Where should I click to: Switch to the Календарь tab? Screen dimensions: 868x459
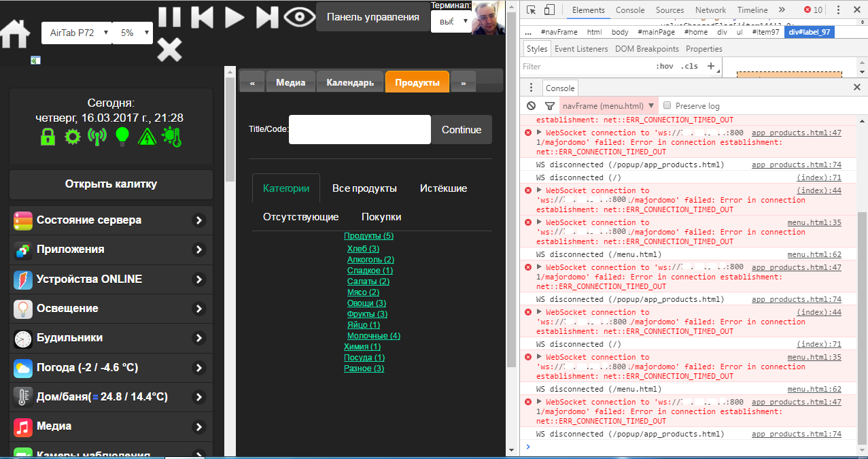coord(350,82)
